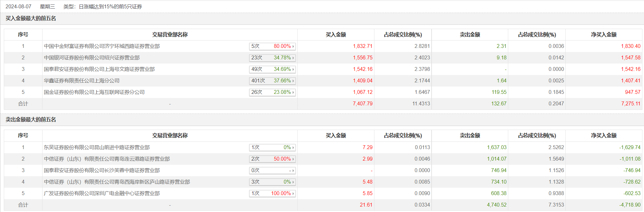This screenshot has height=212, width=644.
Task: Expand the 0次 stats box
Action: pos(272,170)
